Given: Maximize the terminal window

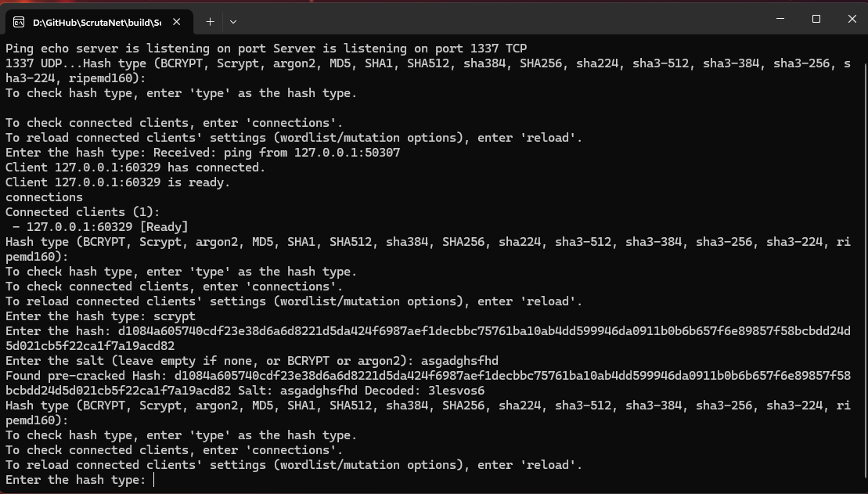Looking at the screenshot, I should [x=816, y=19].
